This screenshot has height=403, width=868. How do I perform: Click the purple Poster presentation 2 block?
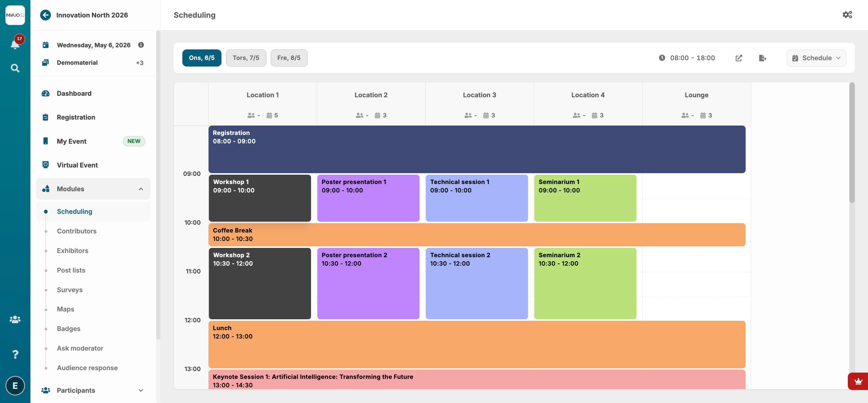coord(368,283)
